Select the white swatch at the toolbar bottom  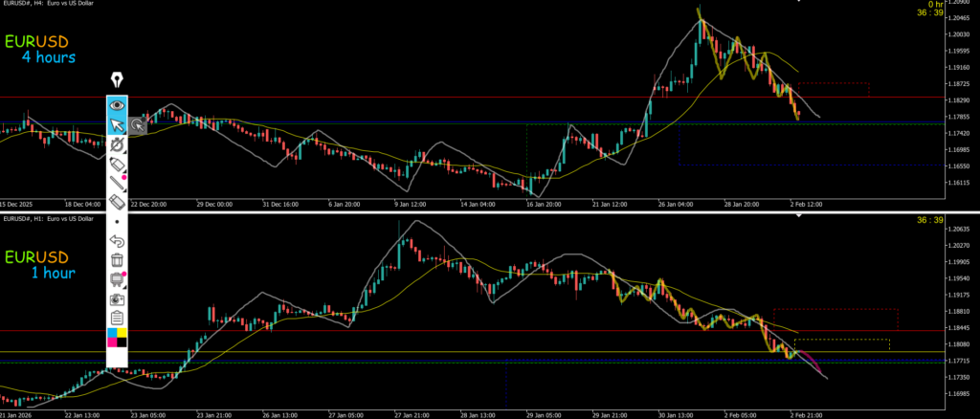tap(117, 357)
